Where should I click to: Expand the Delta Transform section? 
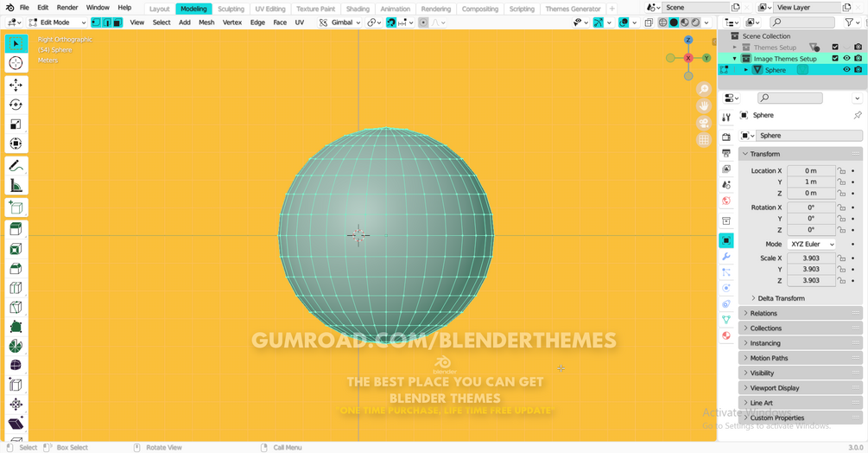point(781,298)
